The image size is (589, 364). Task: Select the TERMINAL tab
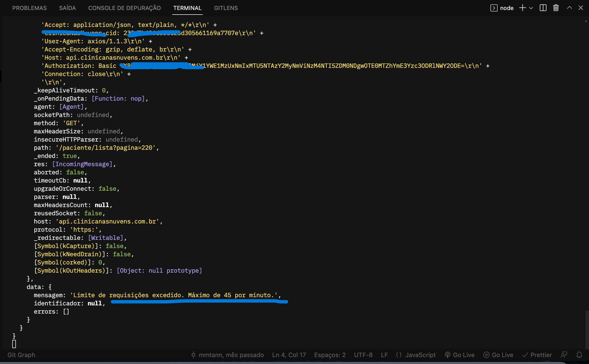[x=187, y=8]
